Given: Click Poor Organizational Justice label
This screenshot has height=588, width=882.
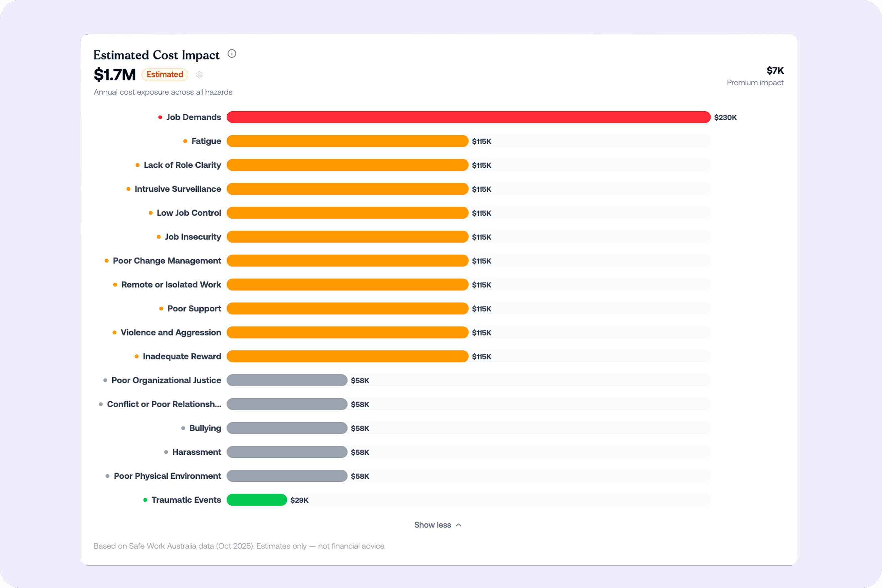Looking at the screenshot, I should 166,381.
